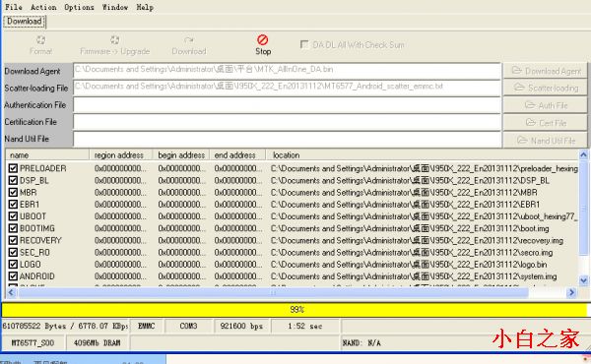Click the Nand Util File input field
591x364 pixels.
(287, 139)
